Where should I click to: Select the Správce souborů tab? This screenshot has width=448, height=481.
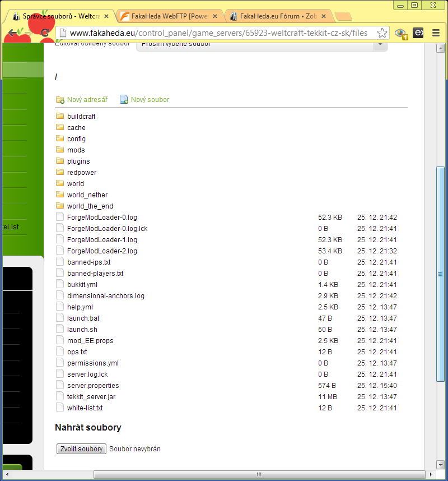point(60,16)
